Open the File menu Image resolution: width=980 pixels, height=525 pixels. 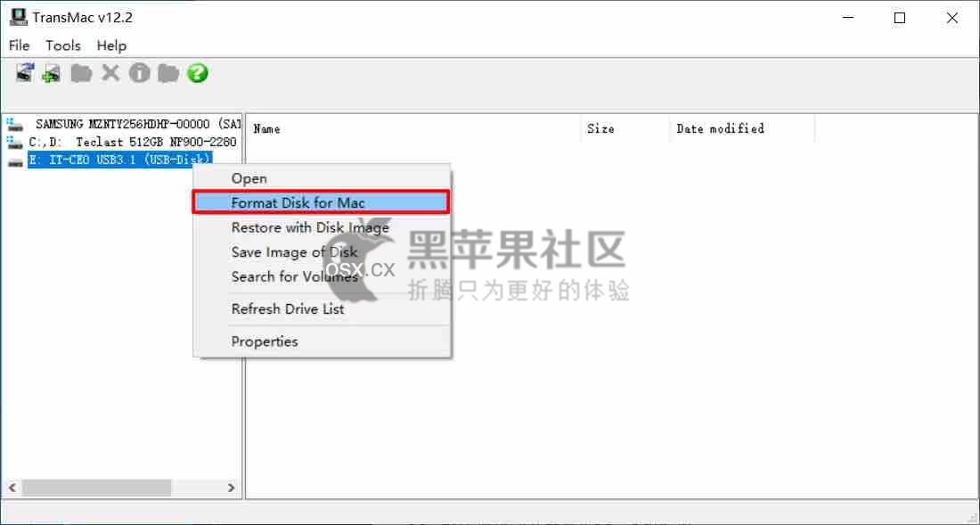(x=19, y=45)
